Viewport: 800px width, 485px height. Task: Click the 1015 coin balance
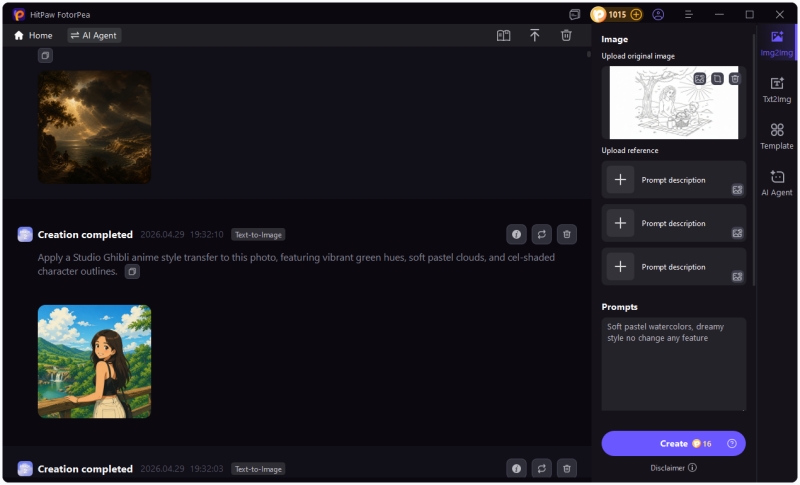[x=617, y=14]
